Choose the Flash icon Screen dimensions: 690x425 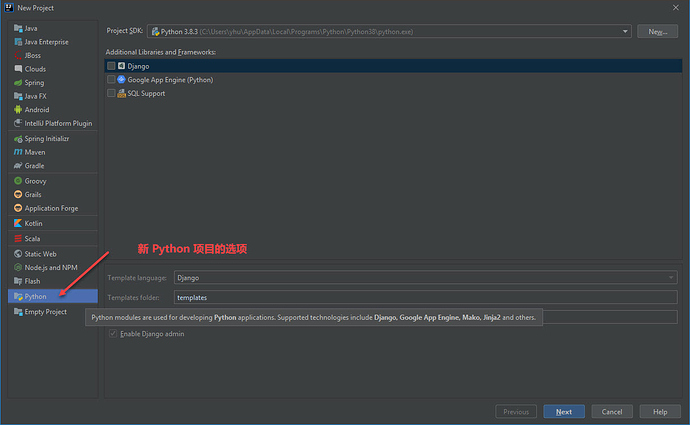coord(18,281)
